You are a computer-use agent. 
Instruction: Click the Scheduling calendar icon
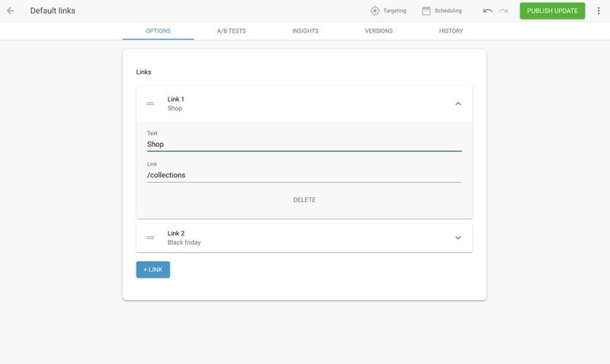(x=426, y=11)
